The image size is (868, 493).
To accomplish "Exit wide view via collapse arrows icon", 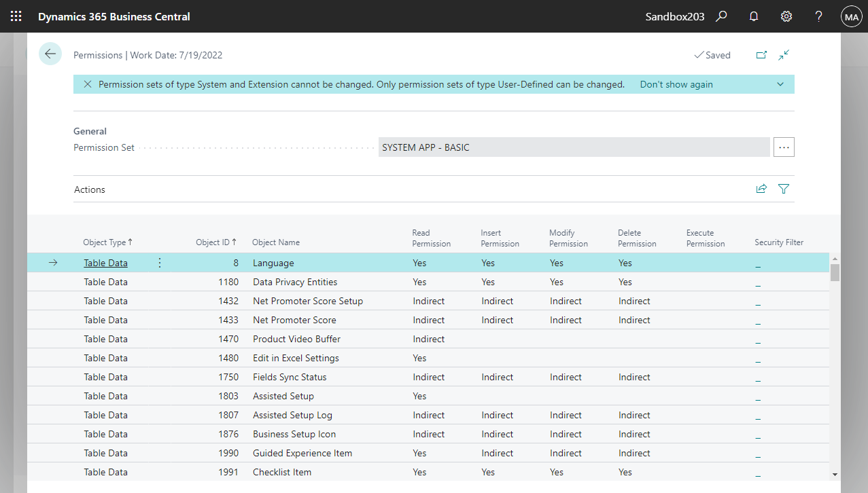I will (x=783, y=54).
